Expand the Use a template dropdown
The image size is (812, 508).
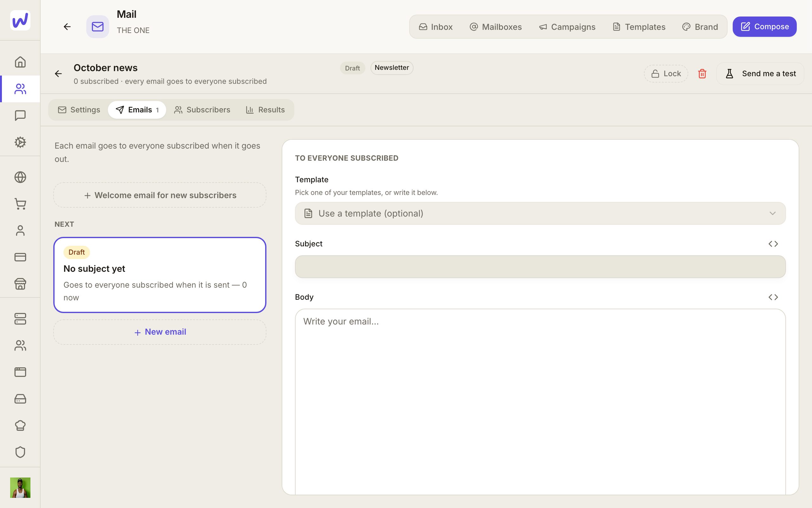pyautogui.click(x=540, y=213)
